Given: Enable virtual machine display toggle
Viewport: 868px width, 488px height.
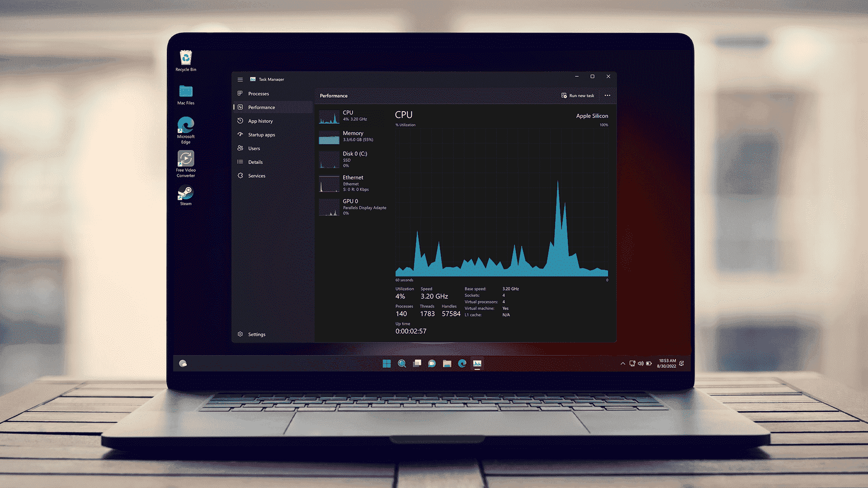Looking at the screenshot, I should click(505, 308).
